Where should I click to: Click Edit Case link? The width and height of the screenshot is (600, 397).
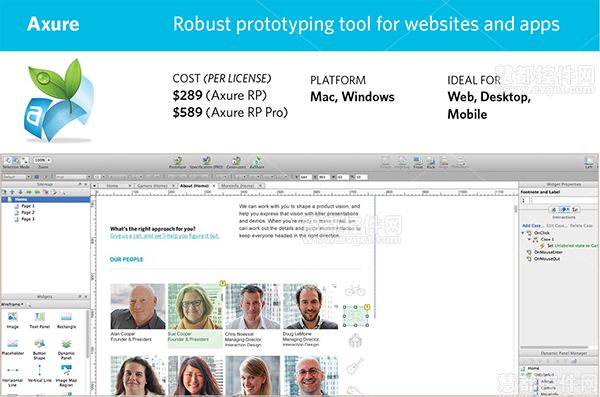tap(557, 226)
